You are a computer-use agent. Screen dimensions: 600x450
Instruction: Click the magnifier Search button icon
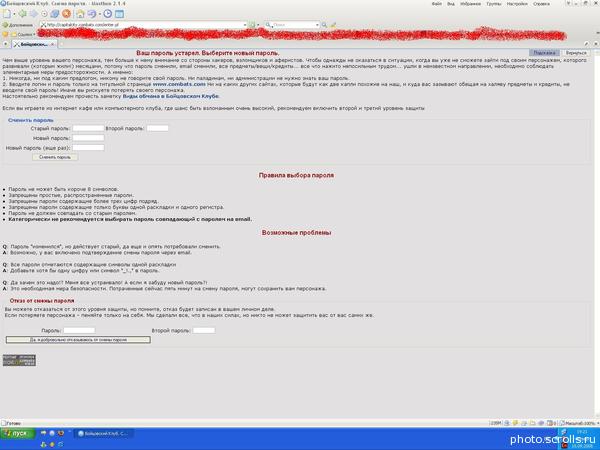[x=324, y=25]
